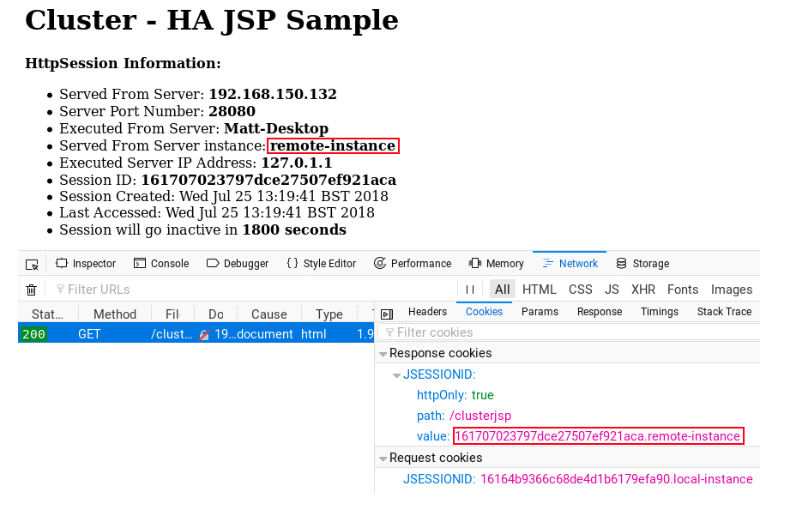
Task: Toggle the All request filter
Action: pos(502,290)
